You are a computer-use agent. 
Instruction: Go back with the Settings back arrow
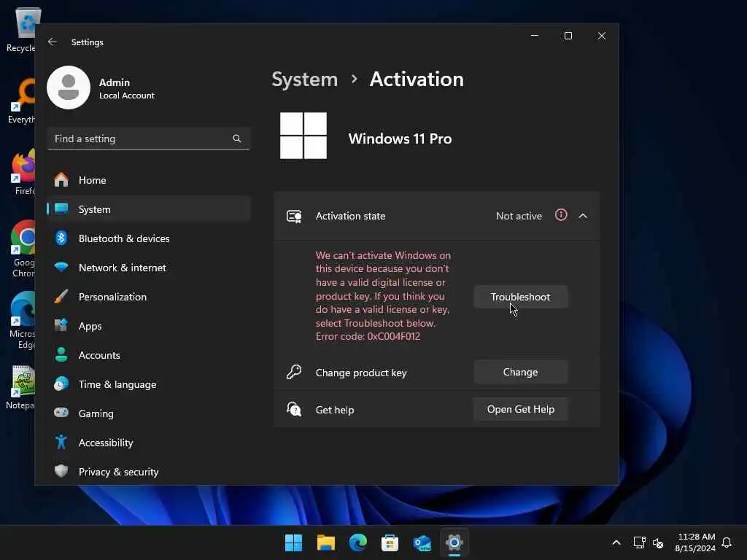point(53,42)
